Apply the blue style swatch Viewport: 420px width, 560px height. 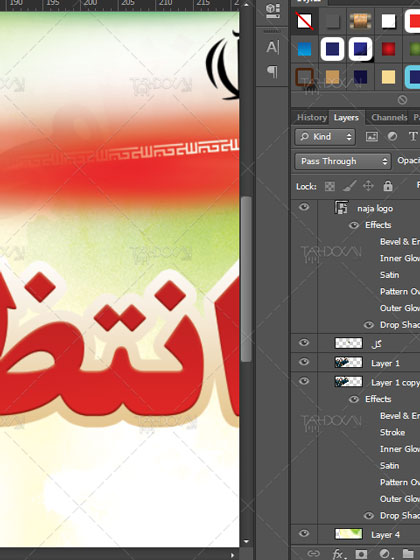305,49
